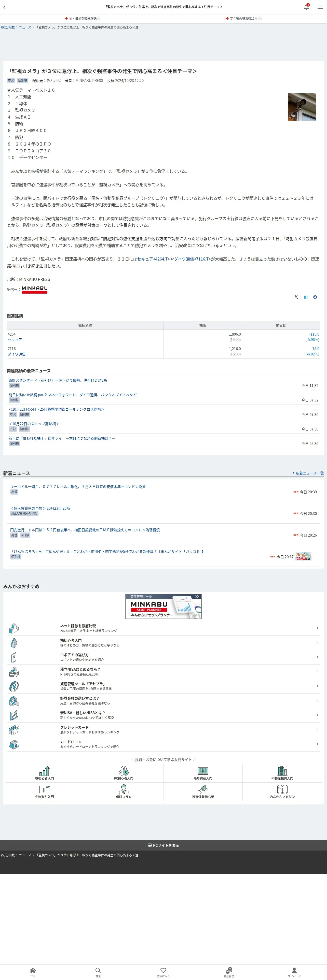Open the 資産管理ツール アセプラ icon
The height and width of the screenshot is (980, 327).
(x=14, y=686)
